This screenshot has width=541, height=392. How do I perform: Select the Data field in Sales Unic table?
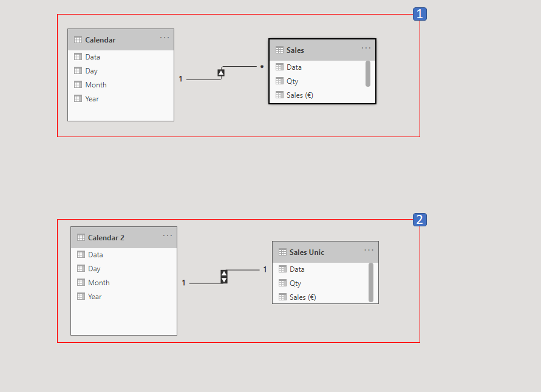tap(321, 269)
